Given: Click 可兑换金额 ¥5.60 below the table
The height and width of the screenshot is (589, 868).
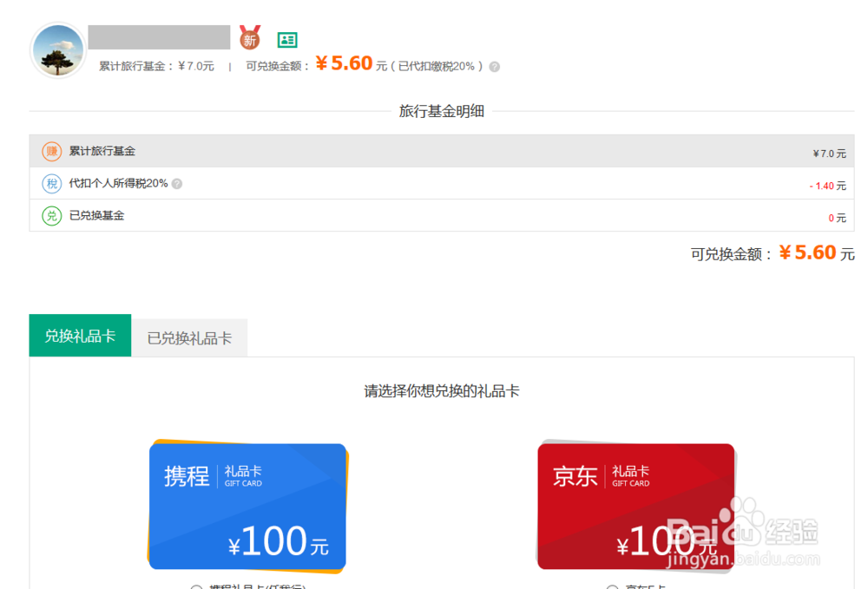Looking at the screenshot, I should coord(773,253).
